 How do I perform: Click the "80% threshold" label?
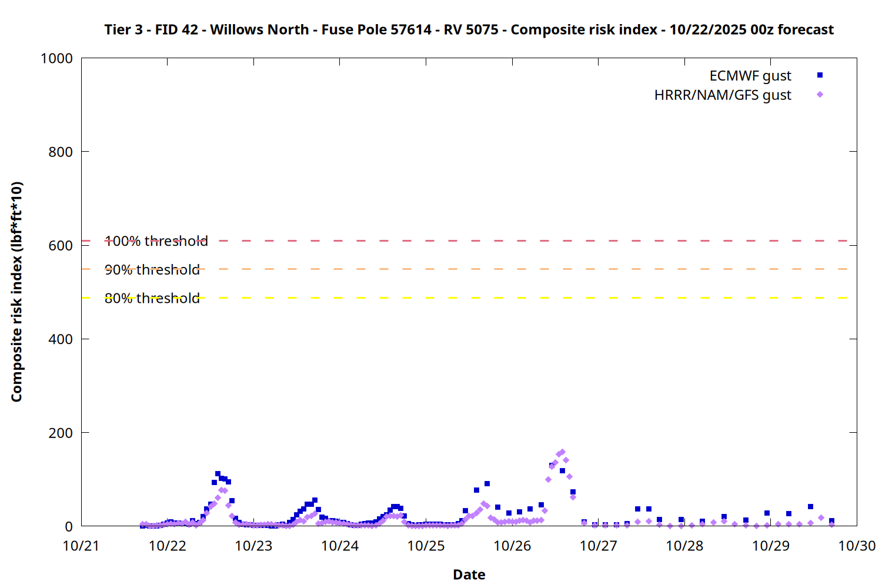click(x=152, y=299)
